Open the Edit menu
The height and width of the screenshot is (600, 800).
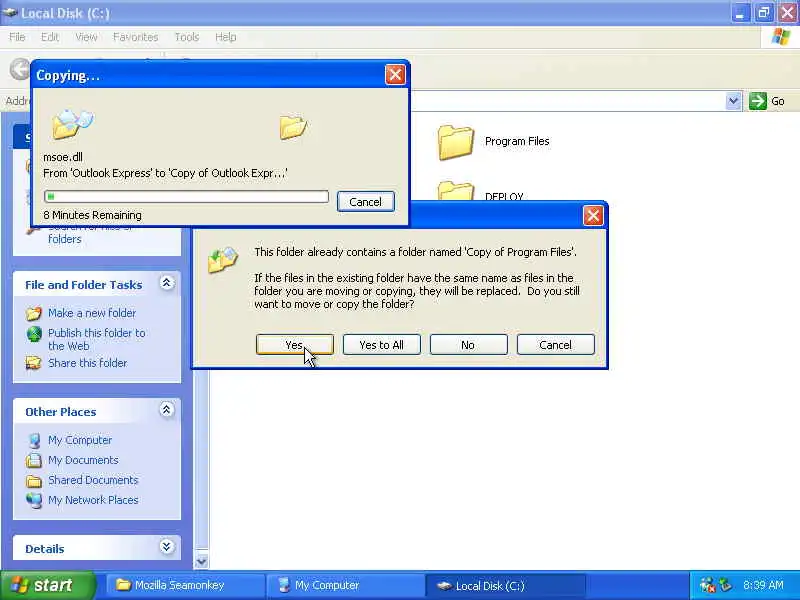(x=50, y=37)
